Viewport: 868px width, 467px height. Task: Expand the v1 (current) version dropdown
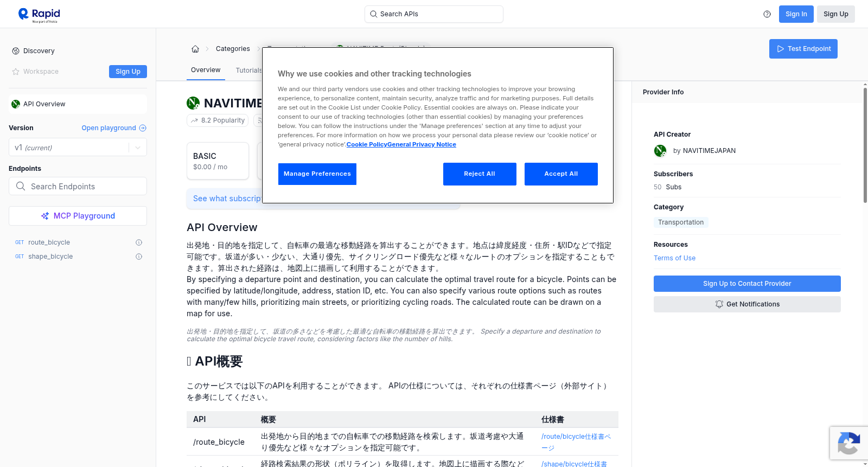(78, 148)
